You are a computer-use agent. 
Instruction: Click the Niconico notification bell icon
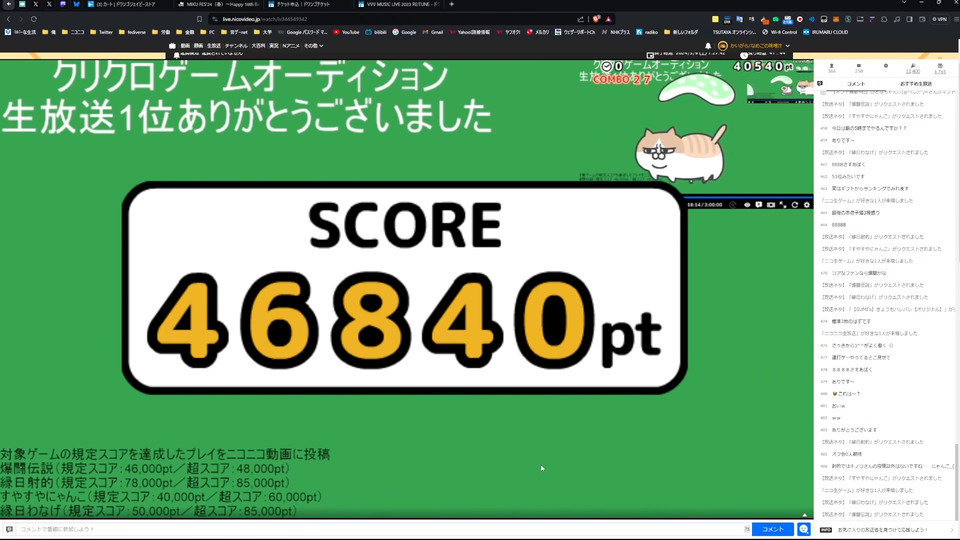pos(708,46)
